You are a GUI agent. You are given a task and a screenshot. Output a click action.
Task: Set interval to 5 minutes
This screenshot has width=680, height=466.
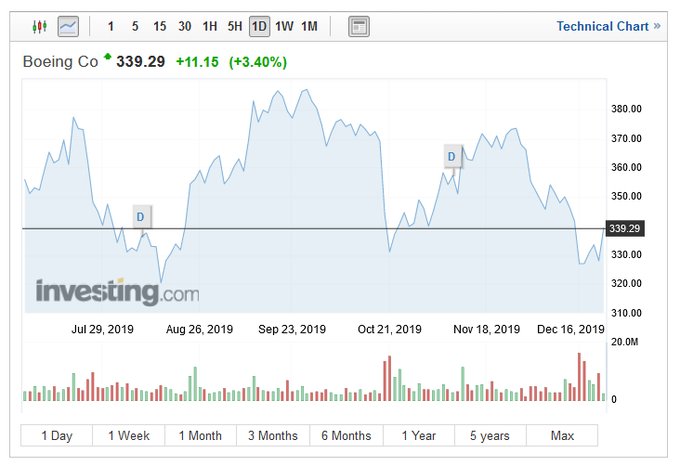(x=135, y=27)
